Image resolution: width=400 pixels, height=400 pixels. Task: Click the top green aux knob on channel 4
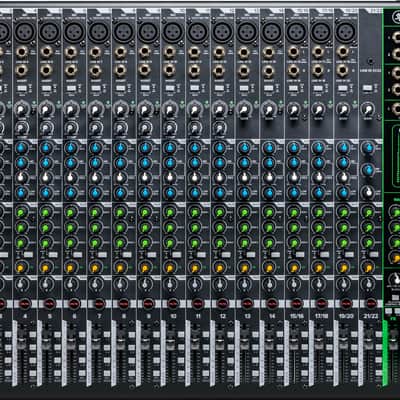(21, 212)
